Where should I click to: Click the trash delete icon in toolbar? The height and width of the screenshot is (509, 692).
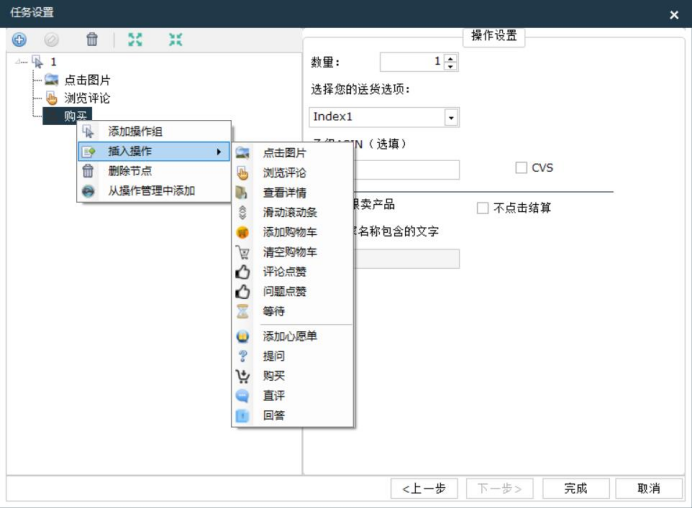pyautogui.click(x=92, y=40)
